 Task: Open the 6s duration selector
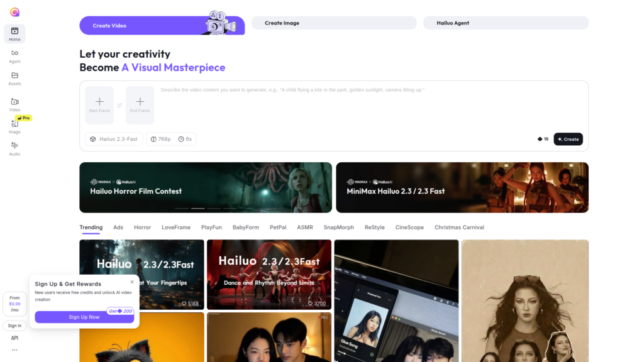185,139
